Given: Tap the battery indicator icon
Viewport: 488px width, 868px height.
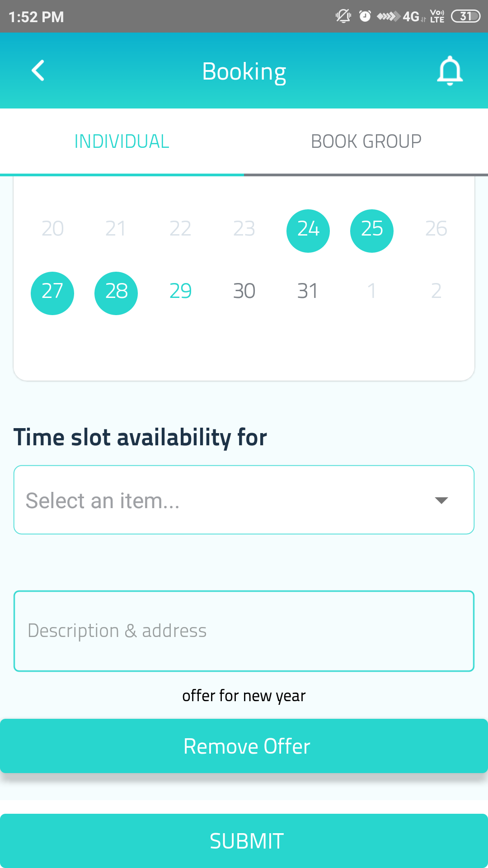Looking at the screenshot, I should (465, 17).
